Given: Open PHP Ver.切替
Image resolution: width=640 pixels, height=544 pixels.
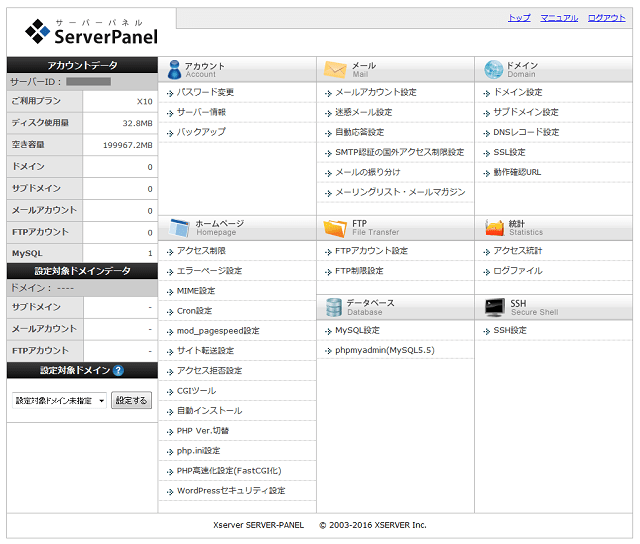Looking at the screenshot, I should (202, 431).
